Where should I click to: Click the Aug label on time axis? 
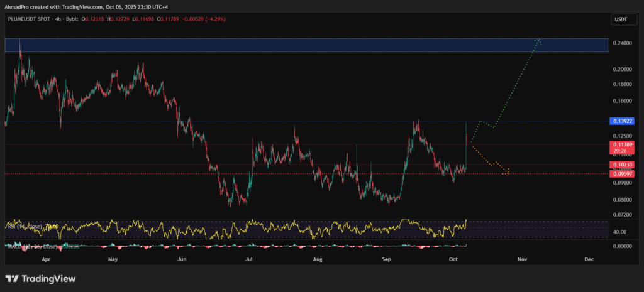pos(317,259)
